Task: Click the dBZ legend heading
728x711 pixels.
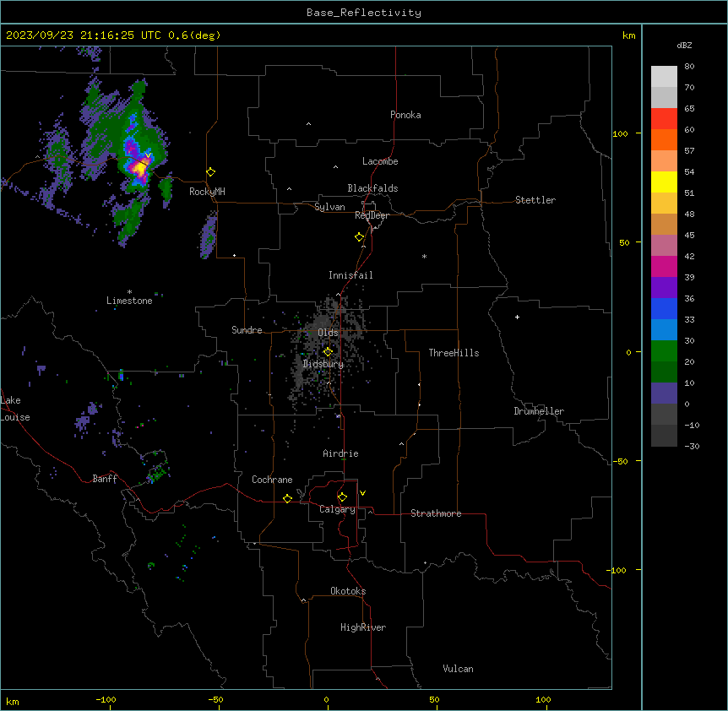Action: coord(684,46)
